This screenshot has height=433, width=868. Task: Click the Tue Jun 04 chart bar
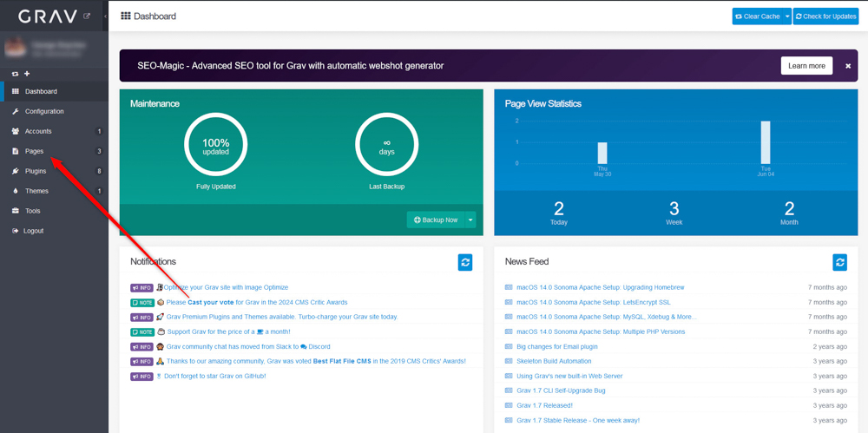click(x=765, y=142)
